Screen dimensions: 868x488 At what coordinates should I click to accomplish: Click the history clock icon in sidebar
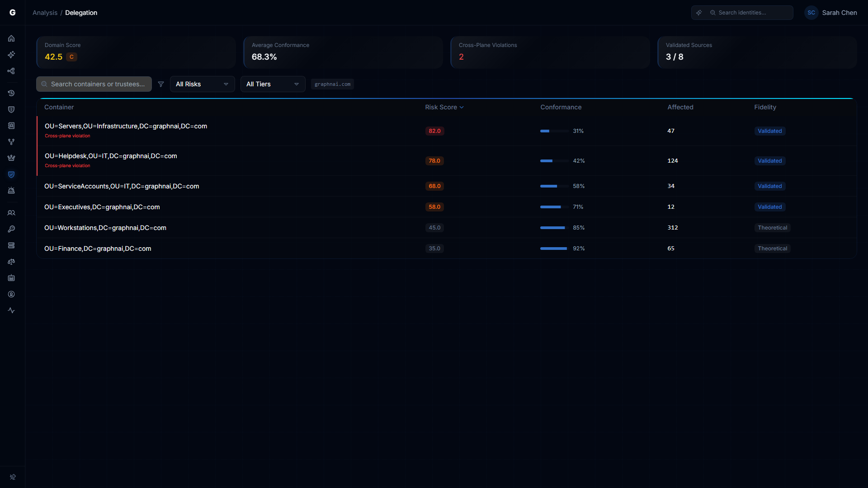pos(11,93)
